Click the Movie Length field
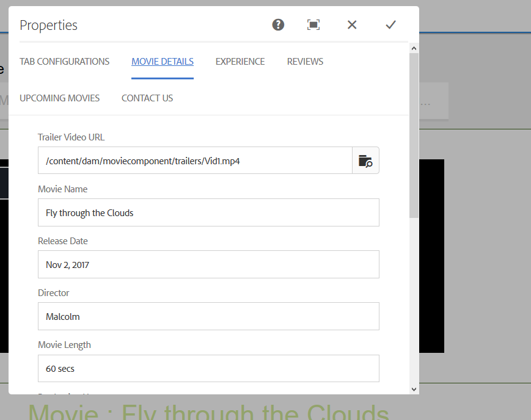Screen dimensions: 531x420 tap(208, 369)
